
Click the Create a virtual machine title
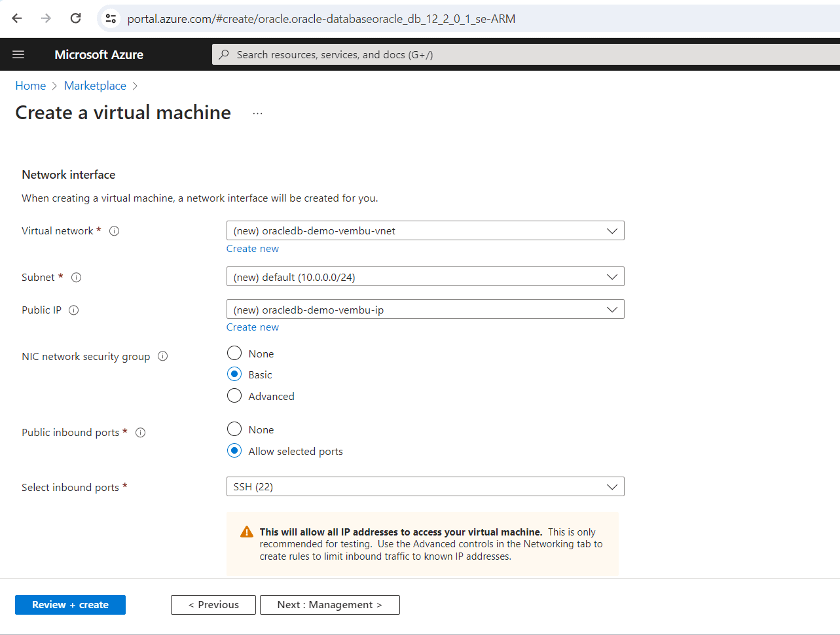123,113
